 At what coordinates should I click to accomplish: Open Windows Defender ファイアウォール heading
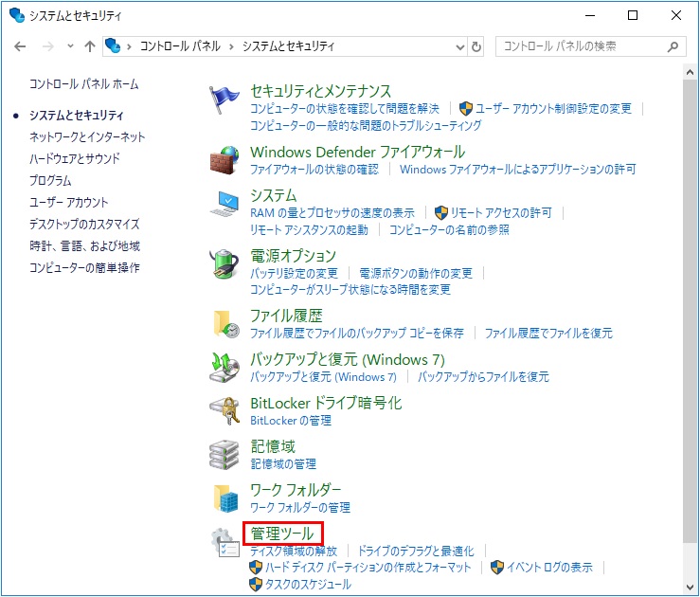click(x=358, y=152)
